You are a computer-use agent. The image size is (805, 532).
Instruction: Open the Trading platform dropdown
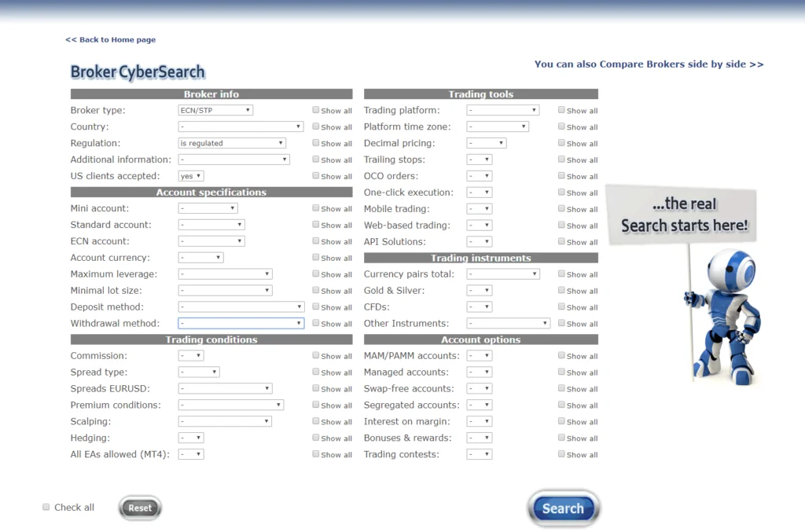click(x=502, y=111)
